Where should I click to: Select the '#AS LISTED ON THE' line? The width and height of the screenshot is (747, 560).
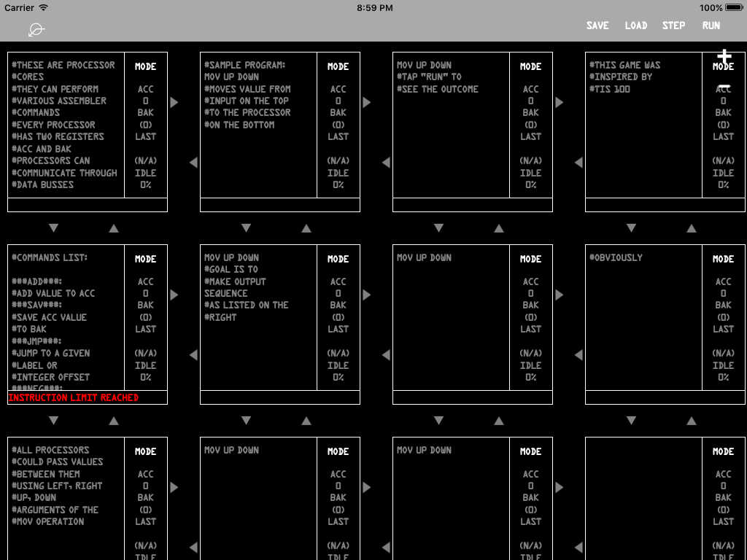(x=247, y=306)
